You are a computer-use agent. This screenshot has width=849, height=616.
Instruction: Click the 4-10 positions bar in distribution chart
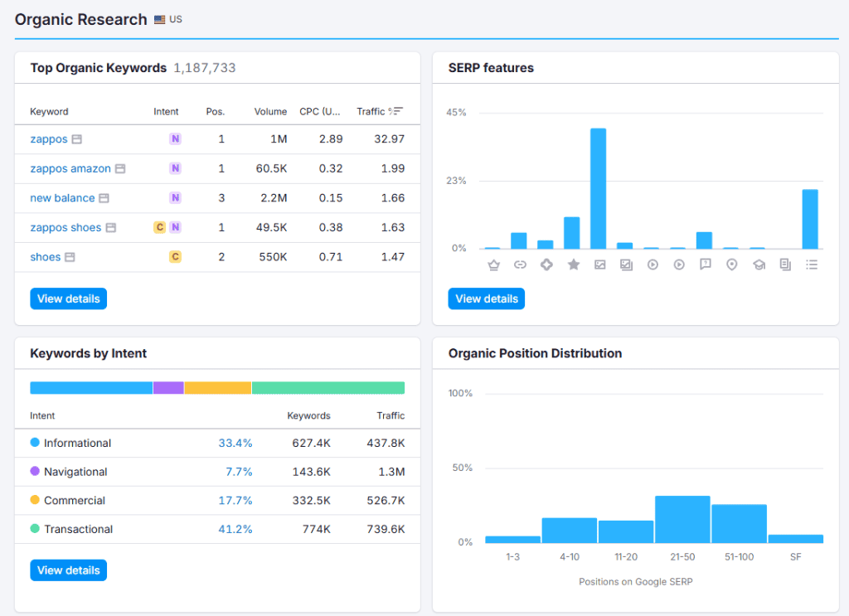coord(569,531)
